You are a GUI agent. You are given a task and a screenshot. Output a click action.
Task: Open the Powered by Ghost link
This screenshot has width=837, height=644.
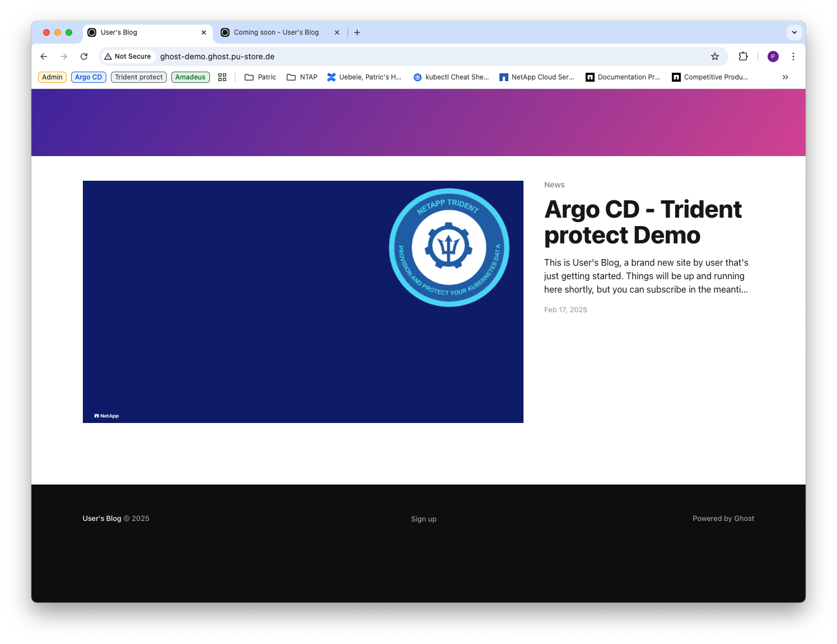[723, 519]
